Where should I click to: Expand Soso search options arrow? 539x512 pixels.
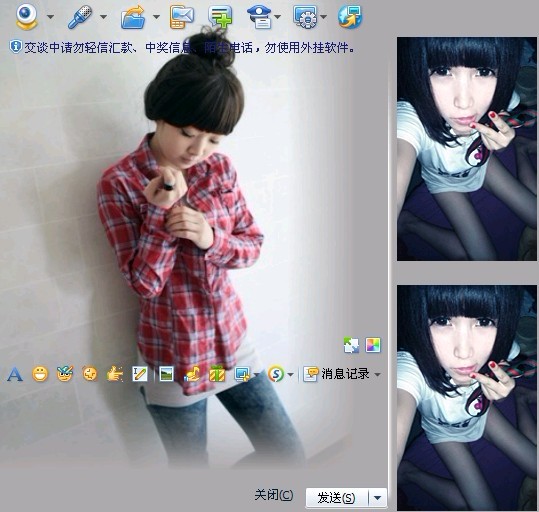click(290, 374)
